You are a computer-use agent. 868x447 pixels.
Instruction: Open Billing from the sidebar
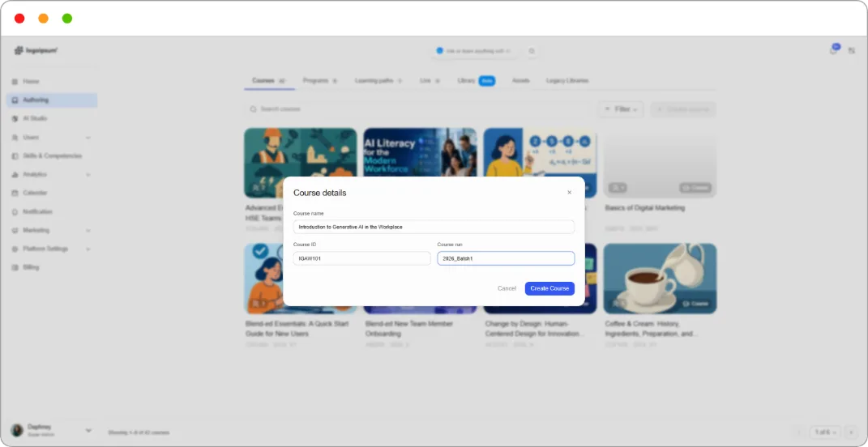pyautogui.click(x=31, y=267)
